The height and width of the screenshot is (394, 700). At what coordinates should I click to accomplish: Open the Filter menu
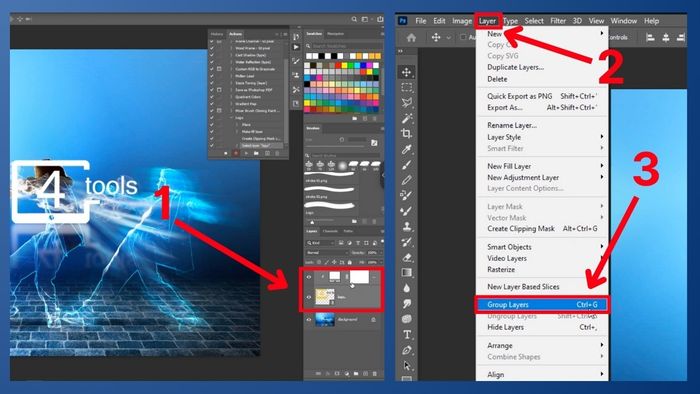[x=558, y=21]
